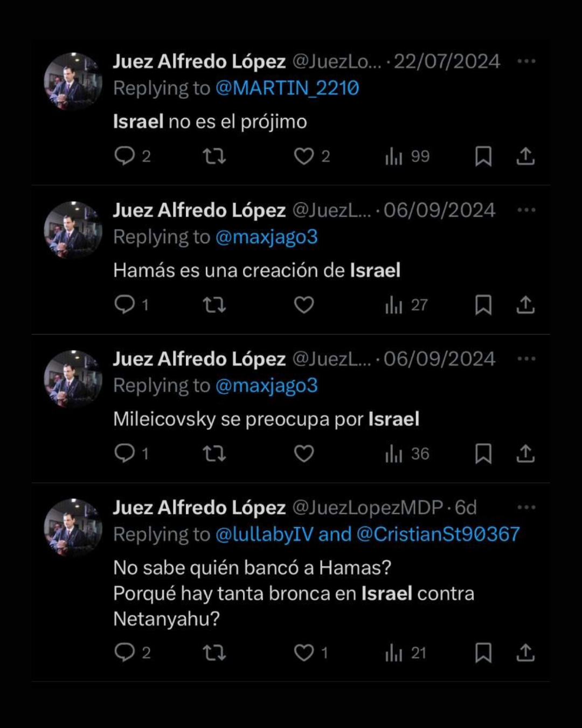Image resolution: width=582 pixels, height=728 pixels.
Task: Retweet the "Mileicovsky se preocupa" tweet
Action: [x=214, y=454]
